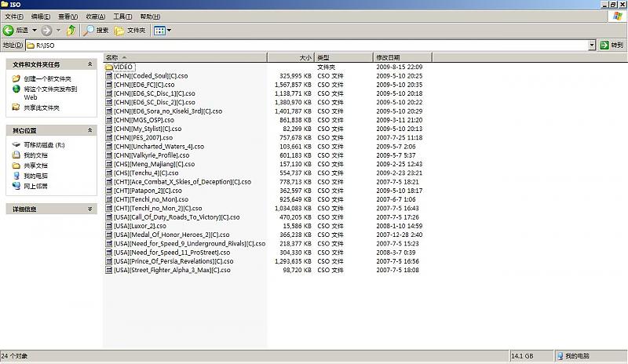Image resolution: width=628 pixels, height=364 pixels.
Task: Collapse the 文件和文件夹任务 panel
Action: (x=89, y=64)
